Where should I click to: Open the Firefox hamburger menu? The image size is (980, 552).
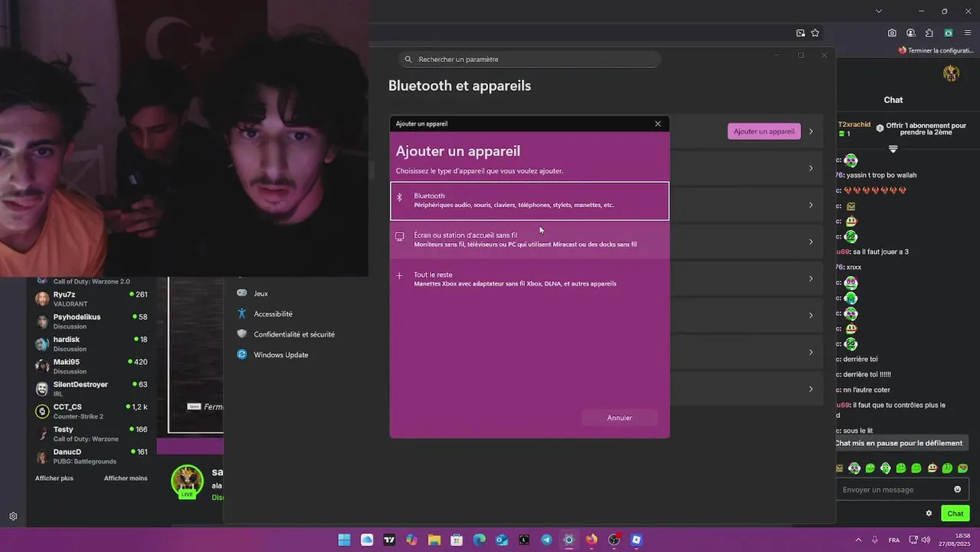[x=968, y=33]
